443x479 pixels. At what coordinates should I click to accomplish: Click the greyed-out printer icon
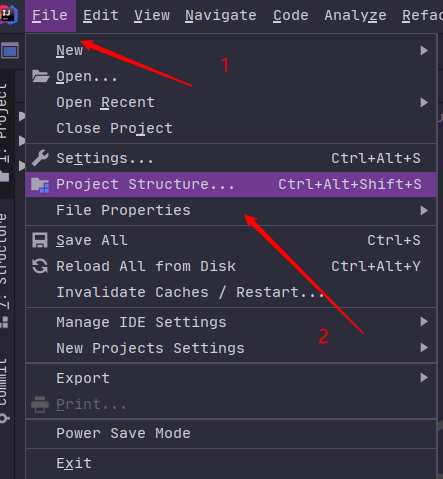[x=40, y=404]
